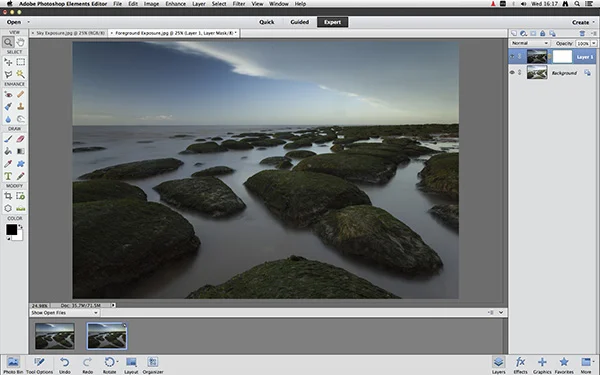Open the Effects panel
Screen dimensions: 600x375
(x=520, y=365)
